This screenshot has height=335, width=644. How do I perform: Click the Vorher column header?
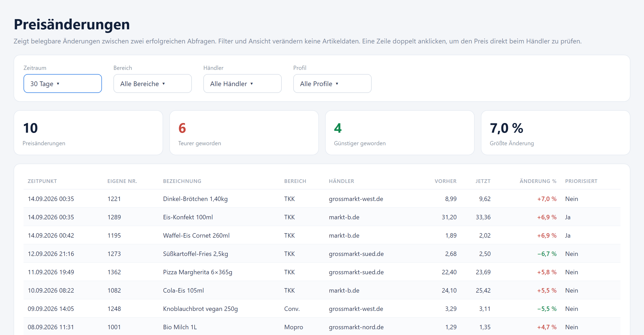445,181
